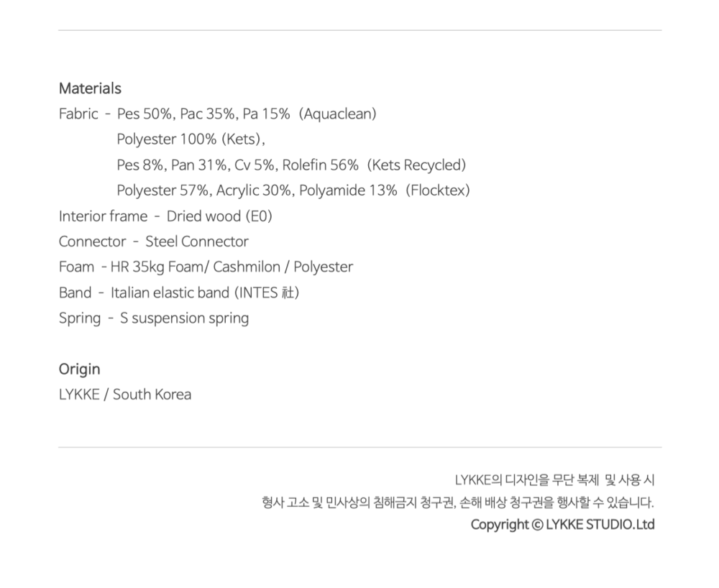
Task: Click the Steel Connector text
Action: 196,242
